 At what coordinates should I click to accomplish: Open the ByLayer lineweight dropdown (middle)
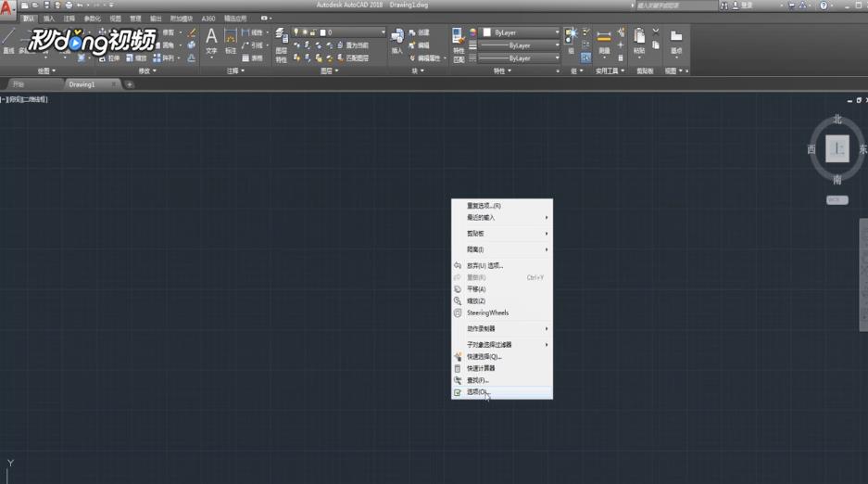520,45
